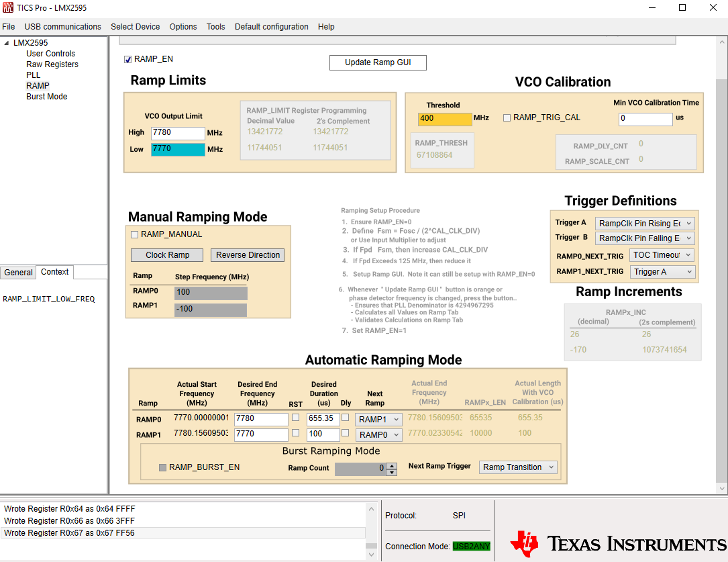Open the Trigger A dropdown

645,224
